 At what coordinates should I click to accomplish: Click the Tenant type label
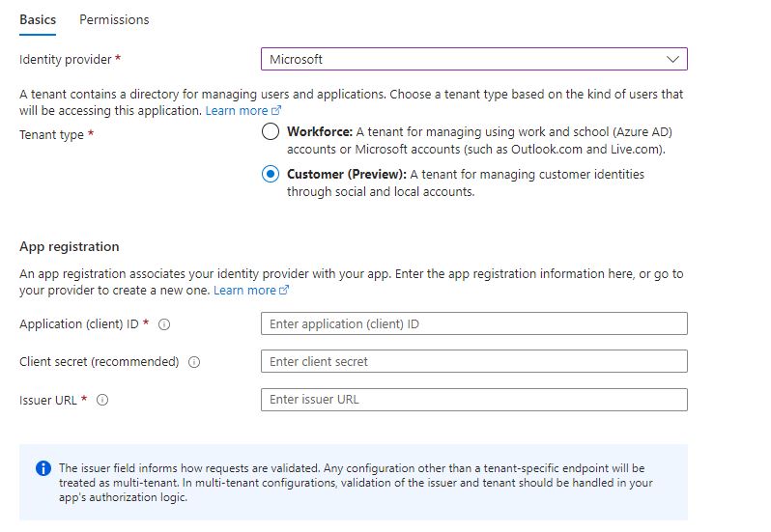click(x=51, y=134)
